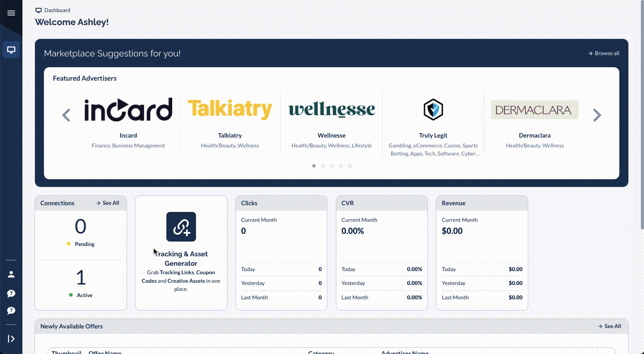Click the CVR Current Month 0.00% value

[352, 231]
